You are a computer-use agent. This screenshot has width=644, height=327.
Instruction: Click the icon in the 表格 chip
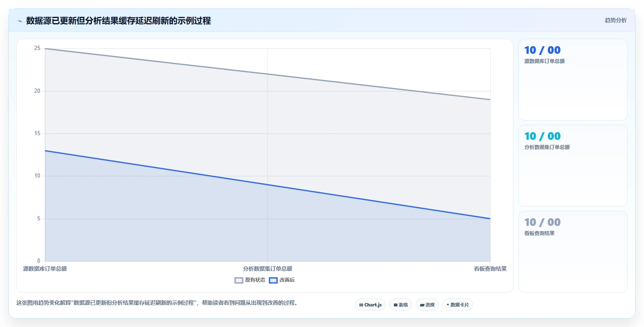coord(395,305)
